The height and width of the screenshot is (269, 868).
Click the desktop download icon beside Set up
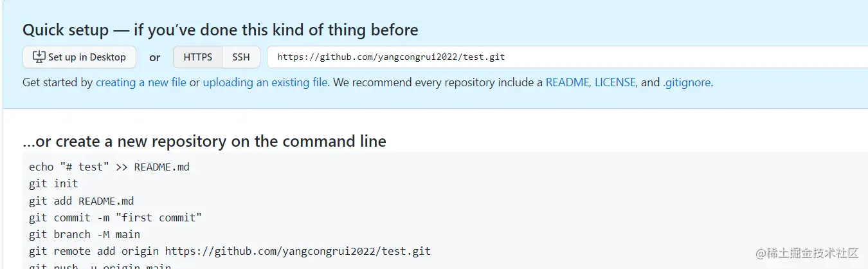coord(39,57)
